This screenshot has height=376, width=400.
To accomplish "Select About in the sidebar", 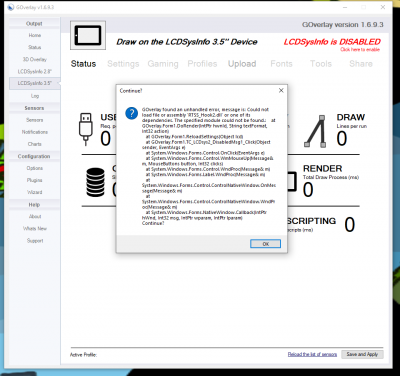I will click(x=35, y=216).
